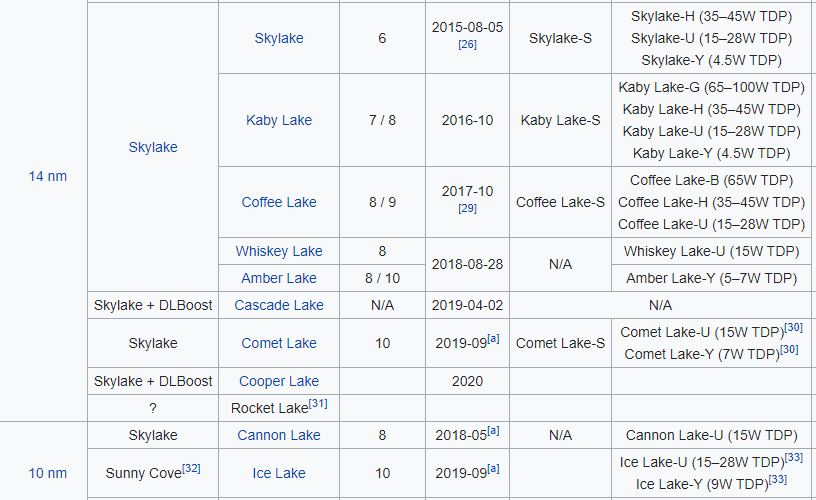Follow citation [31] next to Rocket Lake

point(318,403)
